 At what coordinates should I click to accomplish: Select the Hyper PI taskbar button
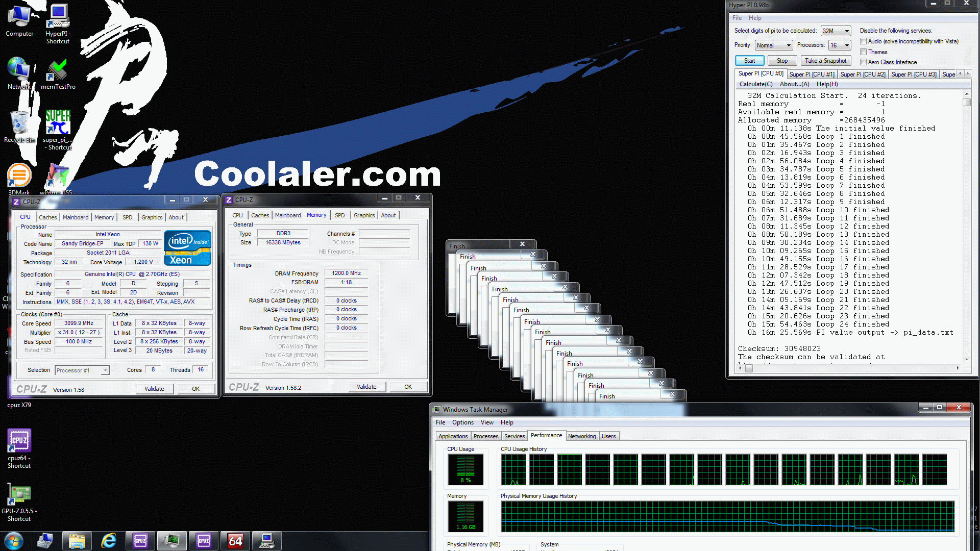267,541
